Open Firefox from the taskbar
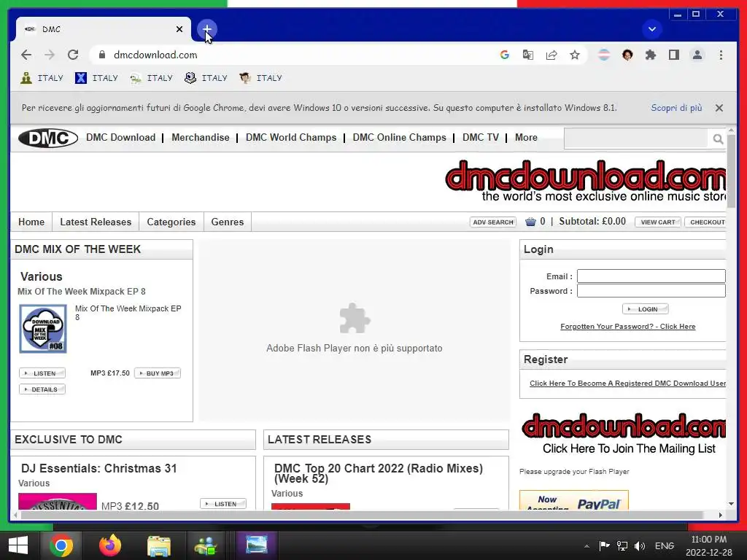This screenshot has width=747, height=560. [110, 545]
